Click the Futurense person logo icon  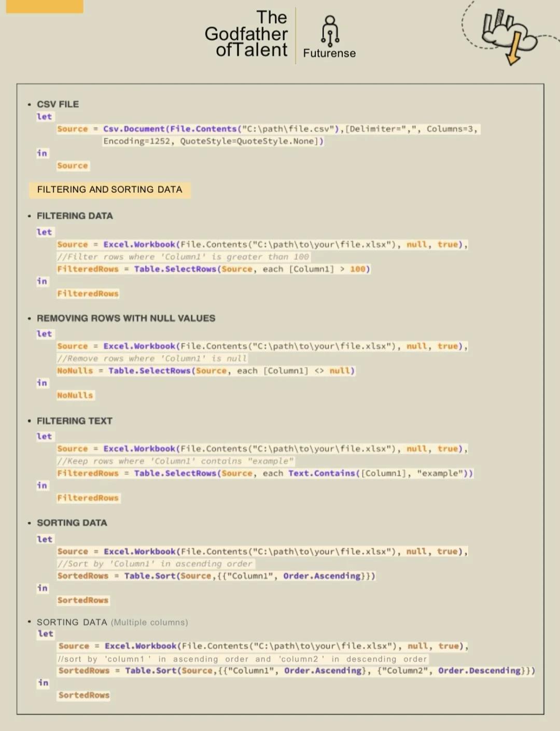pyautogui.click(x=330, y=30)
